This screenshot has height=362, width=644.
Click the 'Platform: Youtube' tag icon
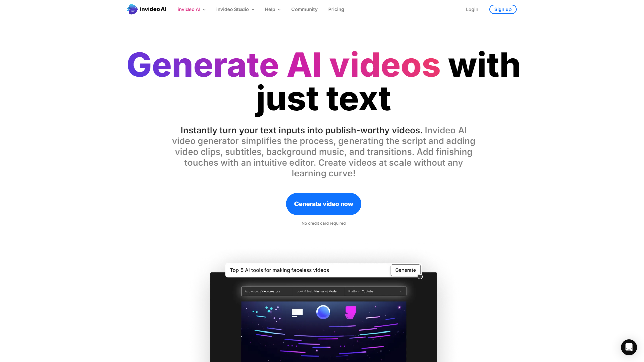[x=361, y=291]
